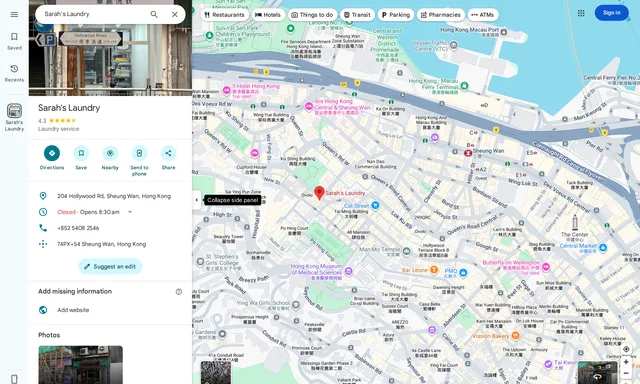Click the Sign in button
The width and height of the screenshot is (640, 384).
(x=611, y=13)
